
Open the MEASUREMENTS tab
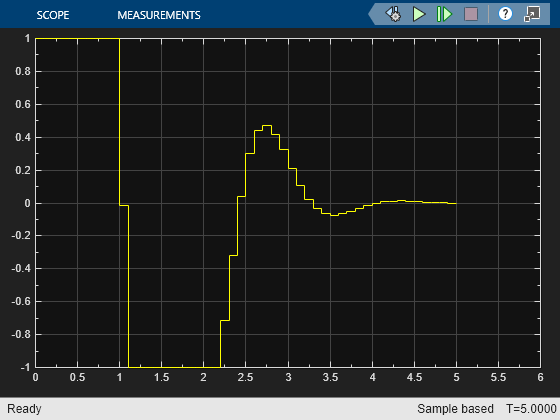[159, 15]
